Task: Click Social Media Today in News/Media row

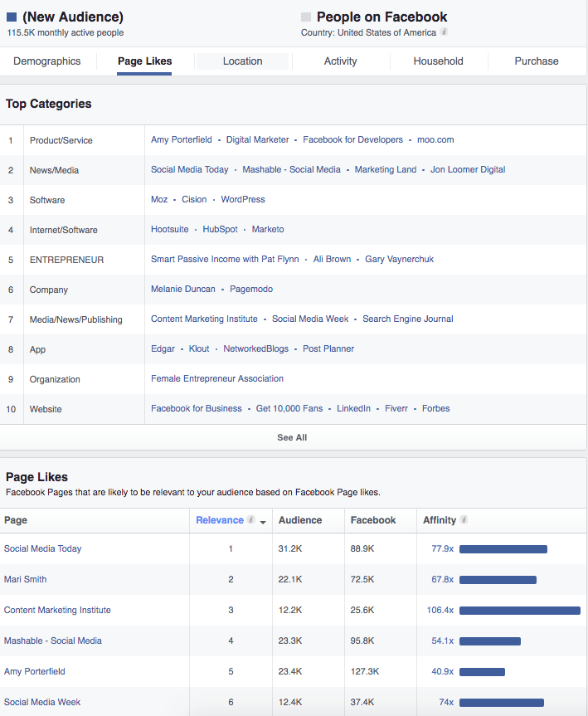Action: pyautogui.click(x=189, y=169)
